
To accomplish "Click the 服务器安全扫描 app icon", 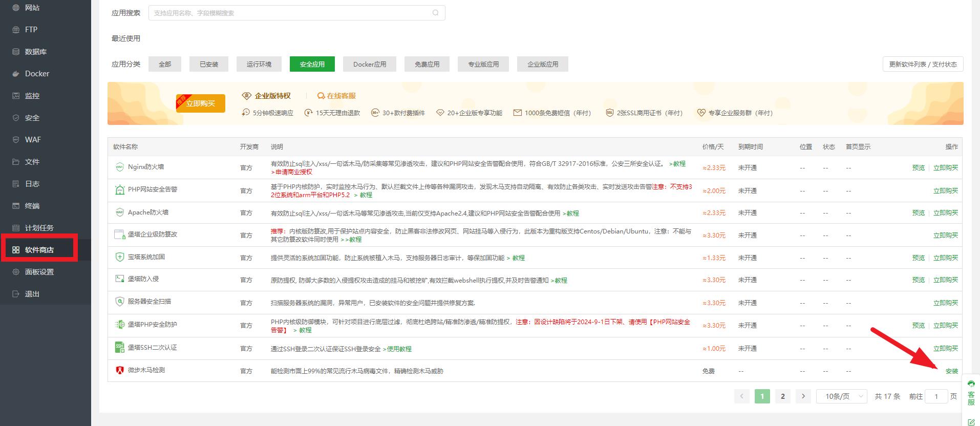I will 119,302.
